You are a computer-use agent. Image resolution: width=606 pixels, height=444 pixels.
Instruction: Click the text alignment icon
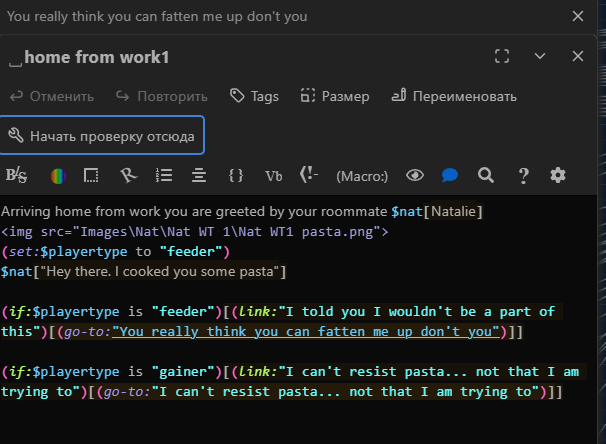pos(199,176)
